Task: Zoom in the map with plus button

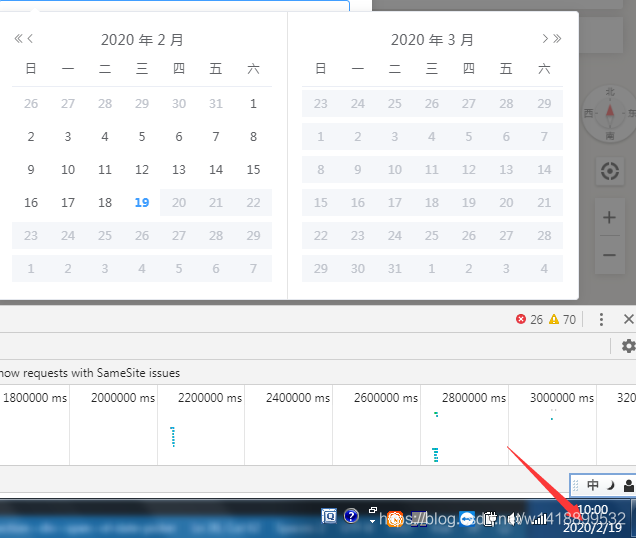Action: (x=609, y=217)
